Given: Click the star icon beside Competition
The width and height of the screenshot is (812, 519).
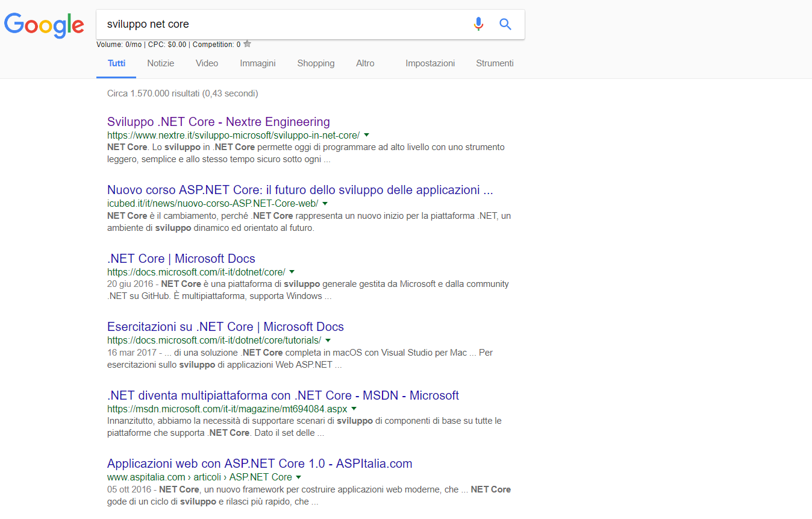Looking at the screenshot, I should pos(247,44).
